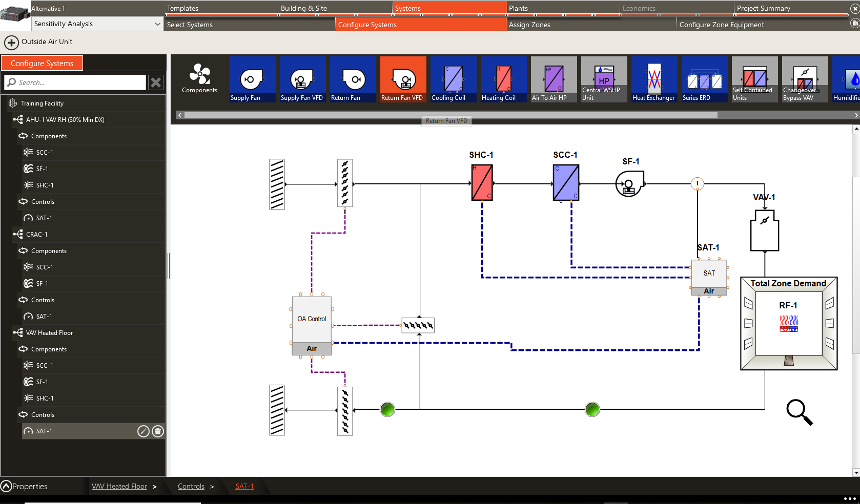Choose the highlighted Return Fan VFD tile

tap(403, 79)
